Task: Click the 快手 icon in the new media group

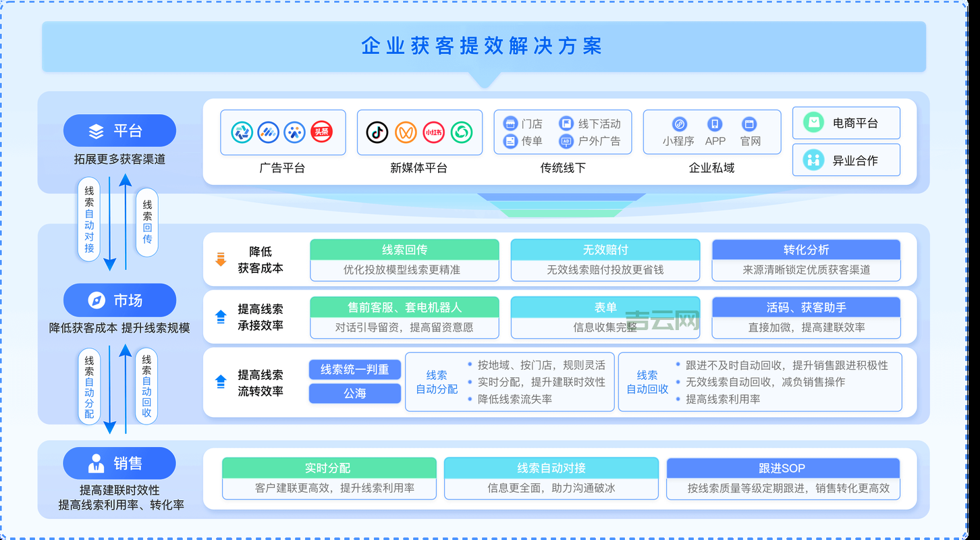Action: click(462, 132)
